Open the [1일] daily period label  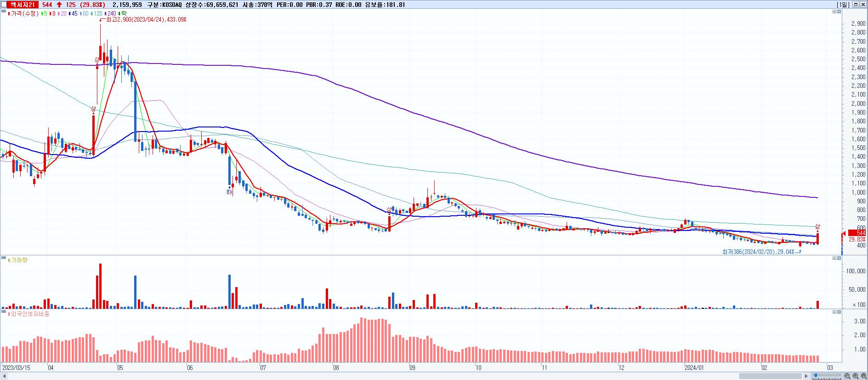(x=843, y=5)
